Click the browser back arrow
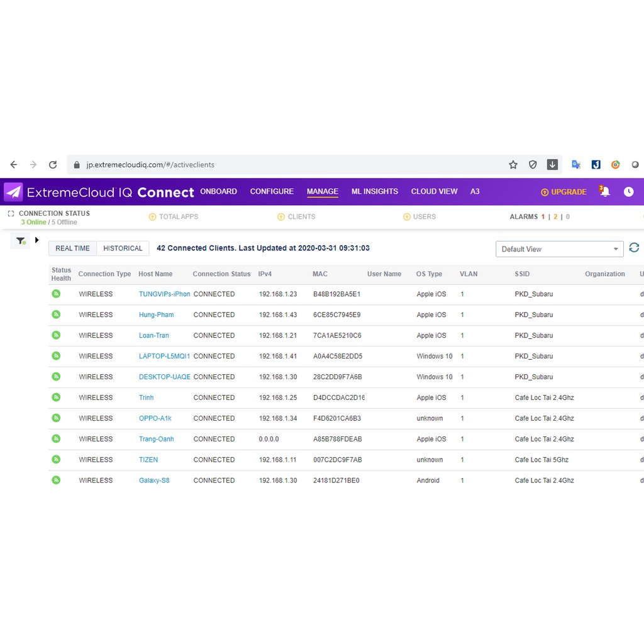The height and width of the screenshot is (644, 644). coord(14,165)
